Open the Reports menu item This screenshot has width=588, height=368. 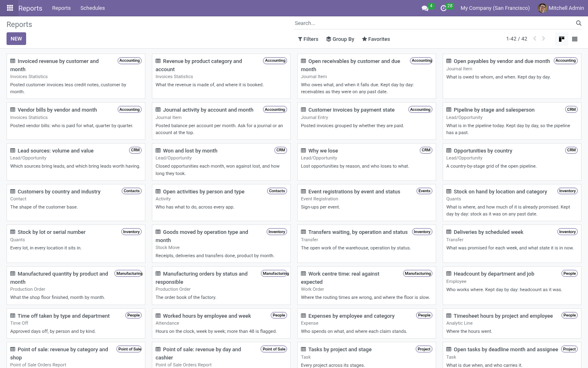coord(61,8)
